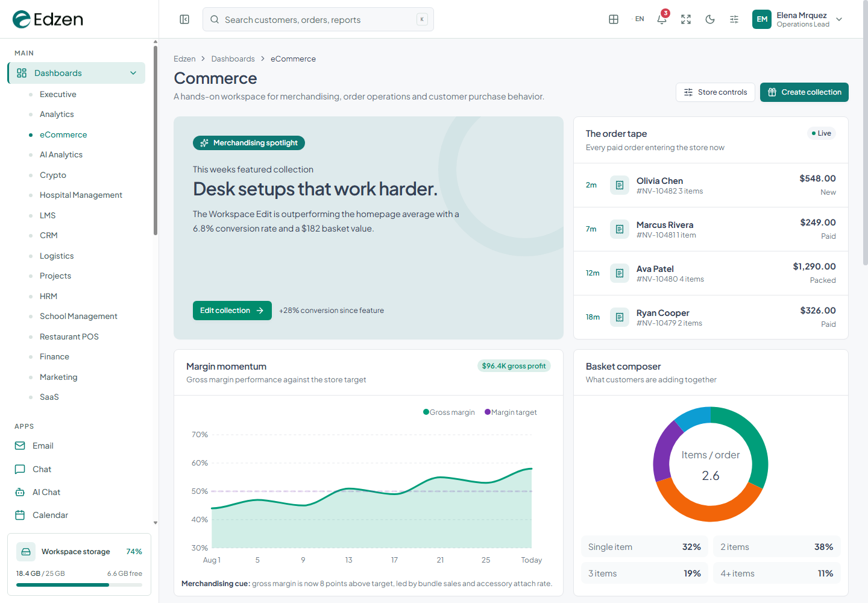The height and width of the screenshot is (603, 868).
Task: Toggle Gross margin legend series
Action: (x=449, y=412)
